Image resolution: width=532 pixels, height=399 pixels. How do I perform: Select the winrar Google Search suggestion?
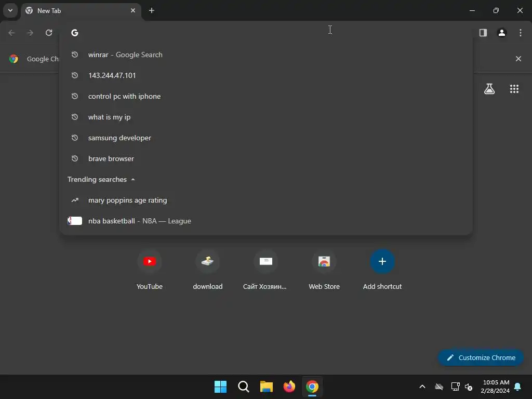[x=266, y=55]
